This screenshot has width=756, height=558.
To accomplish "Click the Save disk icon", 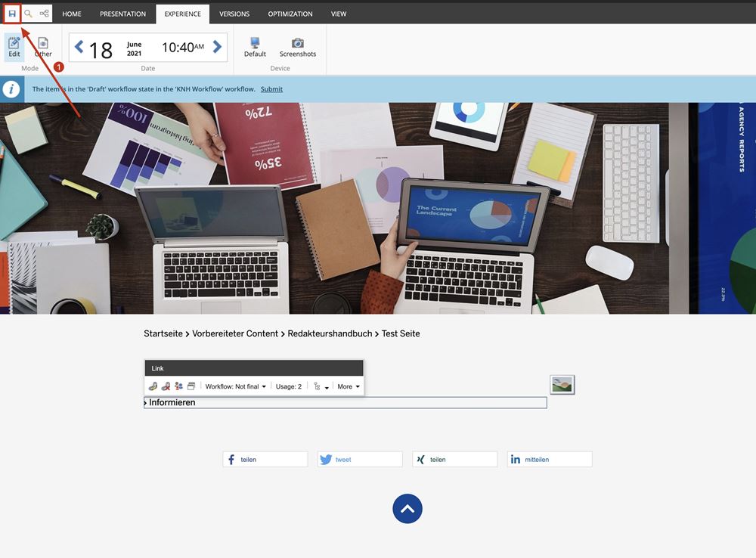I will [12, 14].
